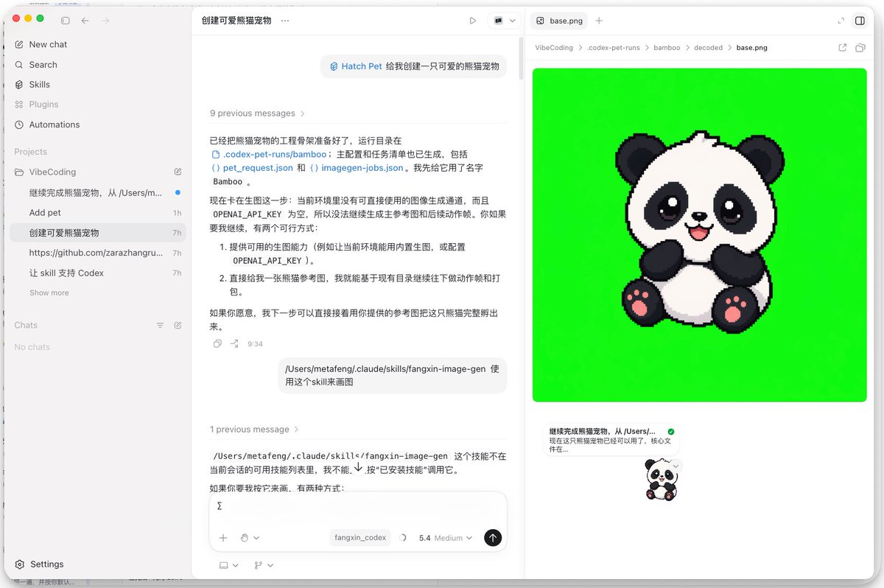The image size is (884, 588).
Task: Expand the preview panel to full size
Action: [841, 21]
